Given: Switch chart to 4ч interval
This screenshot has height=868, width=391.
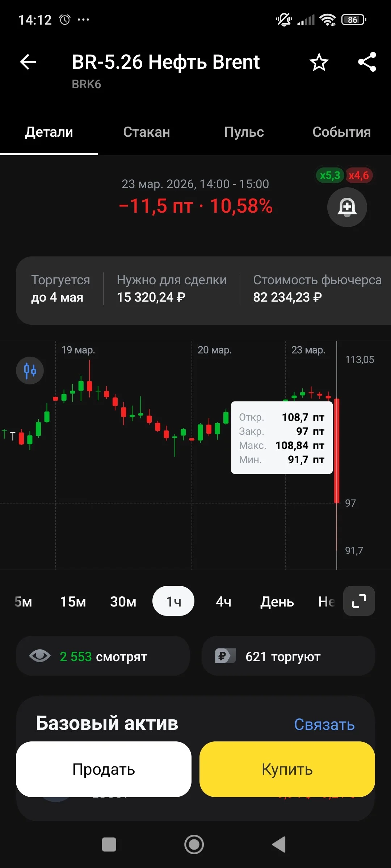Looking at the screenshot, I should (x=223, y=601).
